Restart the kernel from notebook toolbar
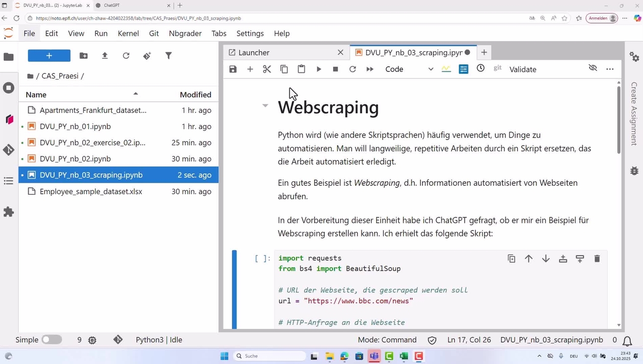This screenshot has width=643, height=364. [353, 69]
